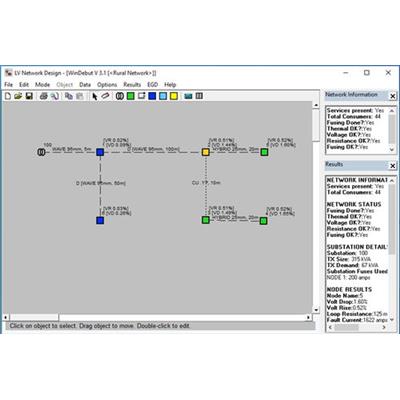Select the arrow pointer tool

click(x=95, y=96)
